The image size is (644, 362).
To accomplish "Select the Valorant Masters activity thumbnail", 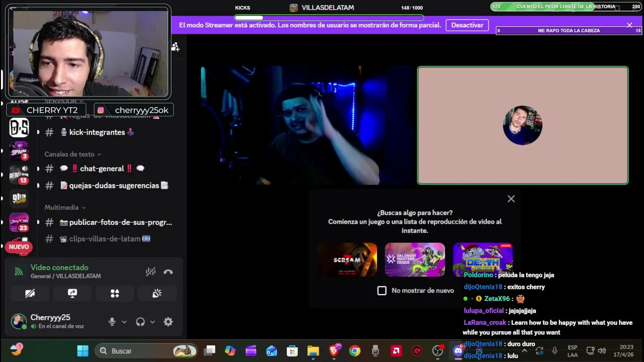I will [415, 260].
